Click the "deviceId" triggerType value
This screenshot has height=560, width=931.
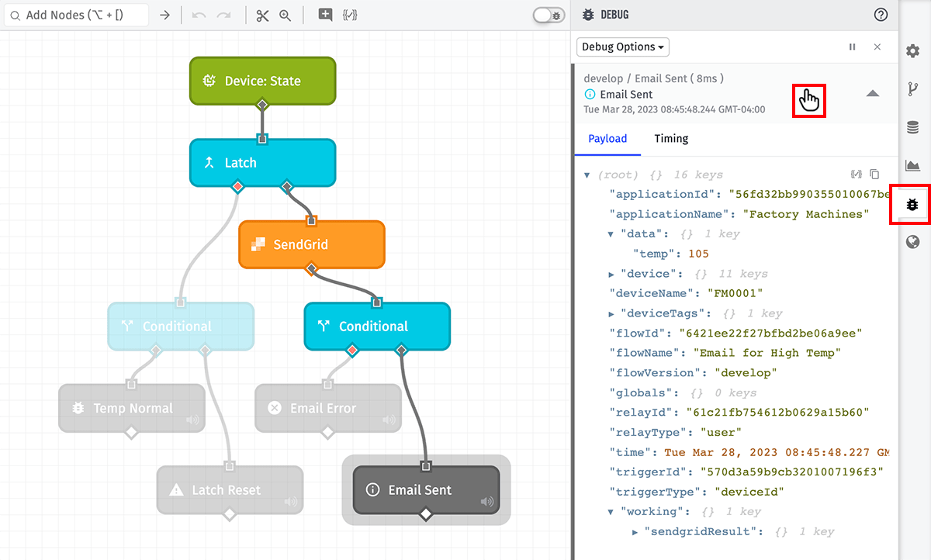coord(749,492)
